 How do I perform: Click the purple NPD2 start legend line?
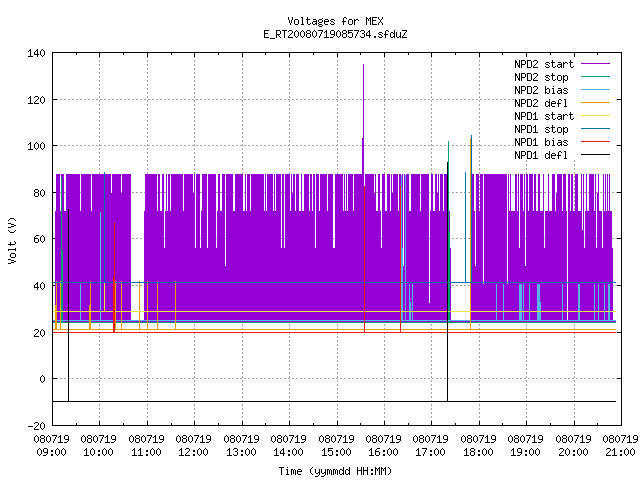596,64
